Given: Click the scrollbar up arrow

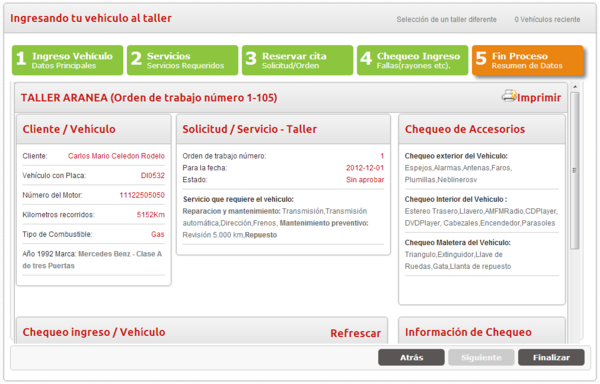Looking at the screenshot, I should coord(575,87).
